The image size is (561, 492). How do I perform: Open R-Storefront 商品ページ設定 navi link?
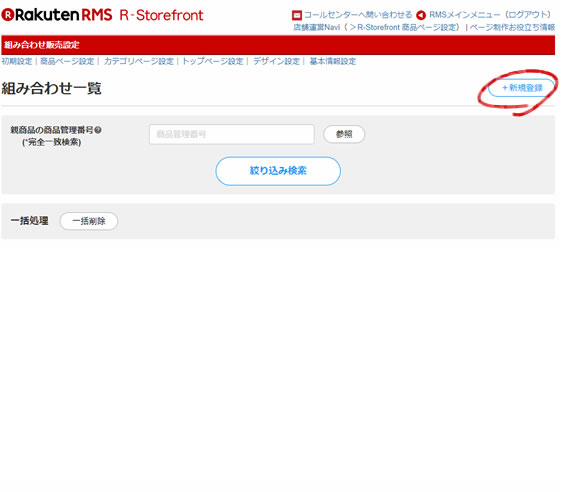click(406, 28)
